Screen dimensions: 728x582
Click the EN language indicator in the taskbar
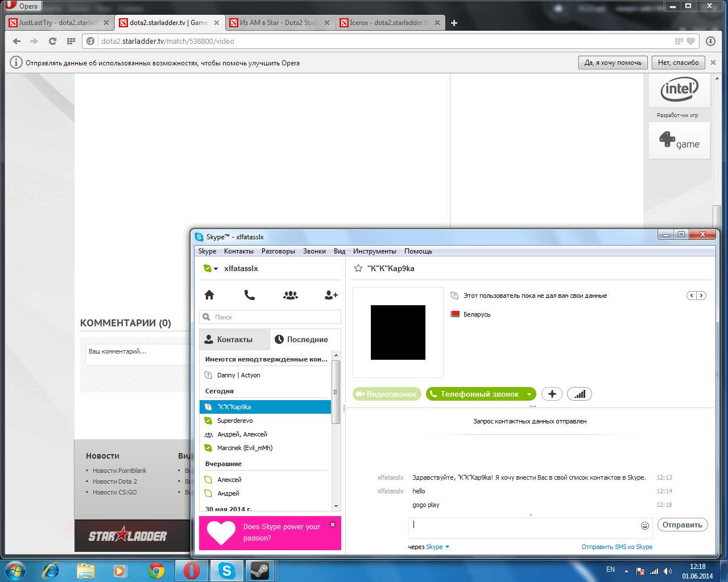click(x=610, y=569)
